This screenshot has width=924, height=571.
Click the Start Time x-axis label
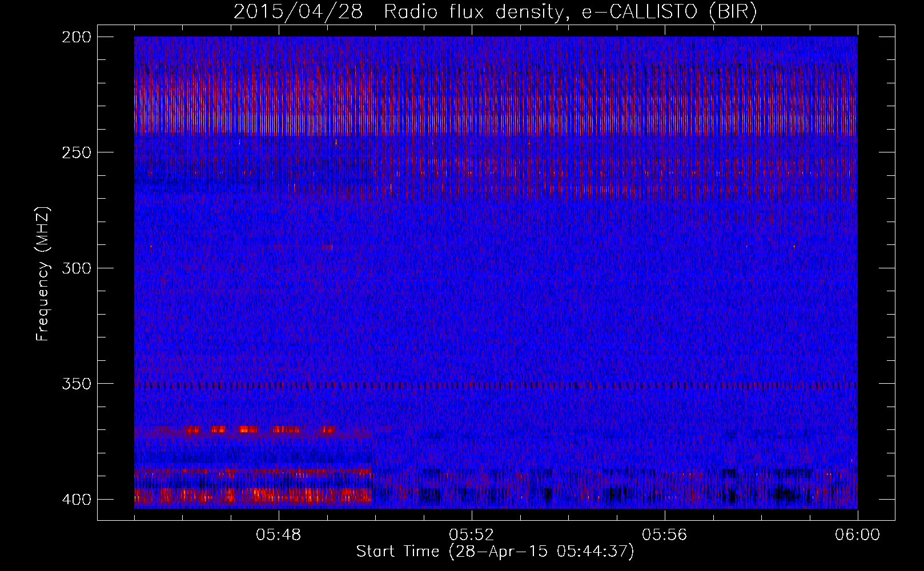coord(495,552)
